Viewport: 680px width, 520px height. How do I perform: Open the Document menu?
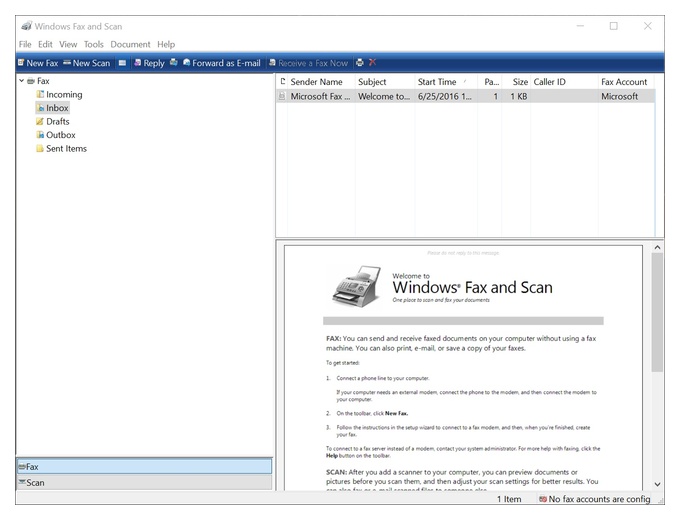click(130, 44)
